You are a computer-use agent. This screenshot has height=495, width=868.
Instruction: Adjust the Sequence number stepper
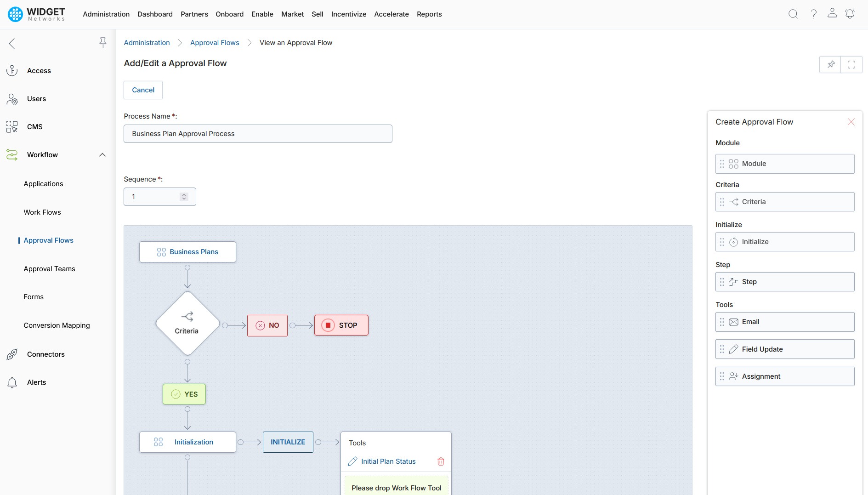184,197
